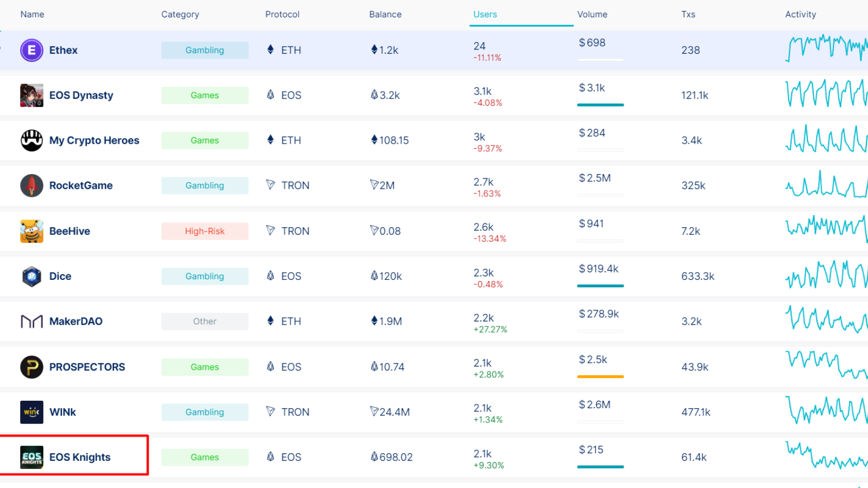Viewport: 868px width, 488px height.
Task: Open the RocketGame dapp link
Action: (81, 185)
